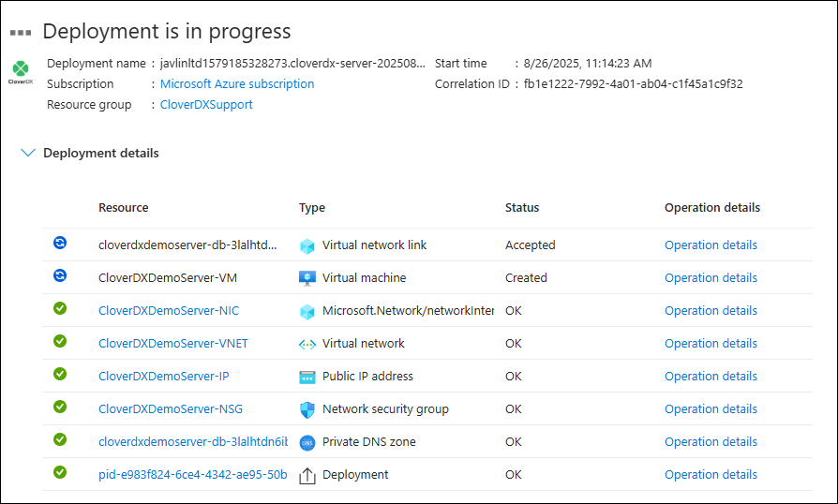
Task: Click the Created status text
Action: click(x=526, y=277)
